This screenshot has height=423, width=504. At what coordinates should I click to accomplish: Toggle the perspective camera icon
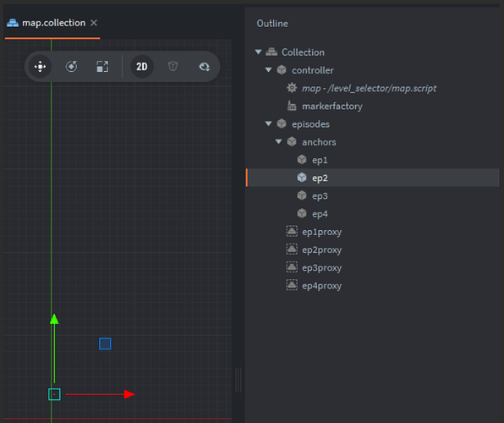(173, 66)
